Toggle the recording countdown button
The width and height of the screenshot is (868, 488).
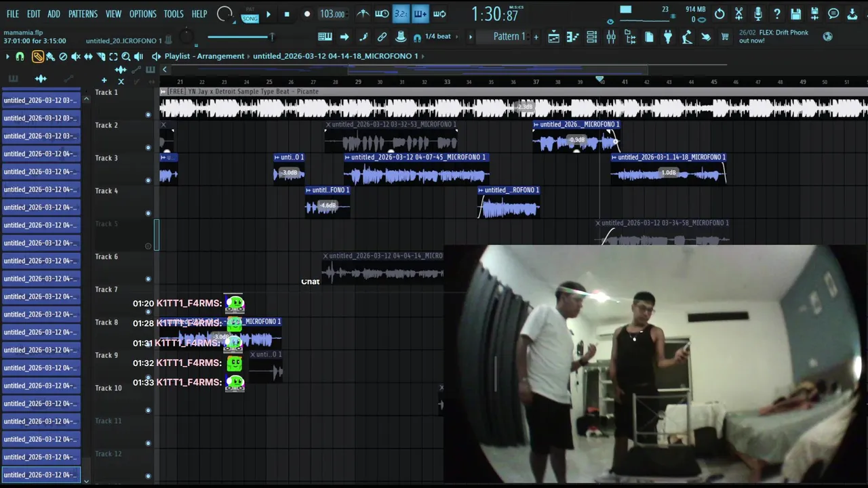(401, 14)
